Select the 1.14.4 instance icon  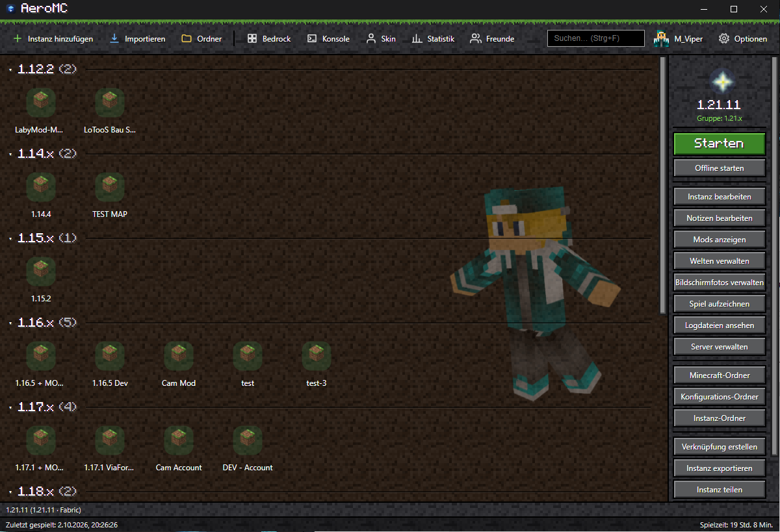41,186
